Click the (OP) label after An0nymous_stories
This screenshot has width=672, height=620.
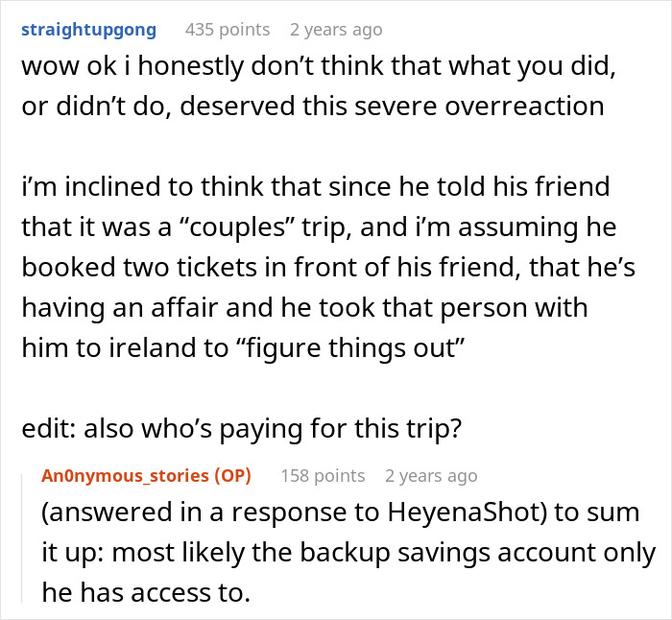click(x=232, y=476)
